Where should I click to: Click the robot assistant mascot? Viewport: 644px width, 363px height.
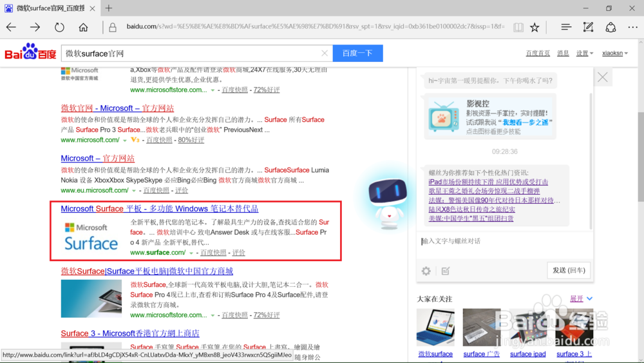[x=388, y=203]
